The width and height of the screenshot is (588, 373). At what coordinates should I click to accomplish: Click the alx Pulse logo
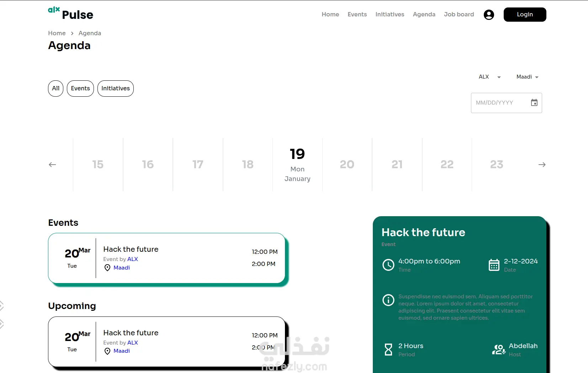click(70, 14)
